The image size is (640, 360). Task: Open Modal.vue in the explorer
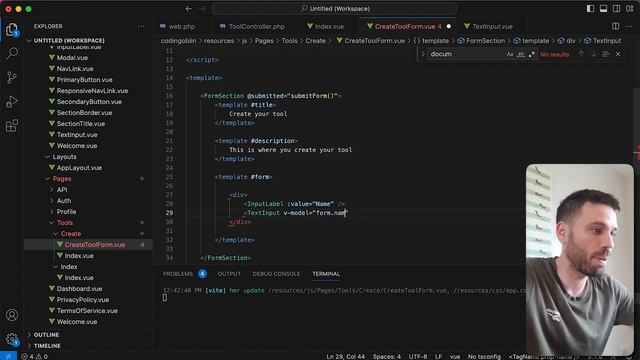tap(72, 58)
